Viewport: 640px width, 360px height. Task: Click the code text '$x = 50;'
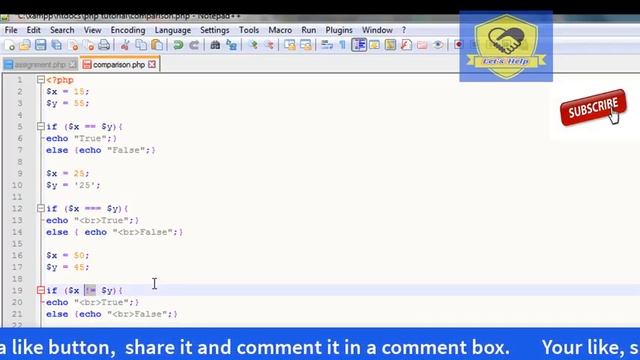(x=67, y=255)
